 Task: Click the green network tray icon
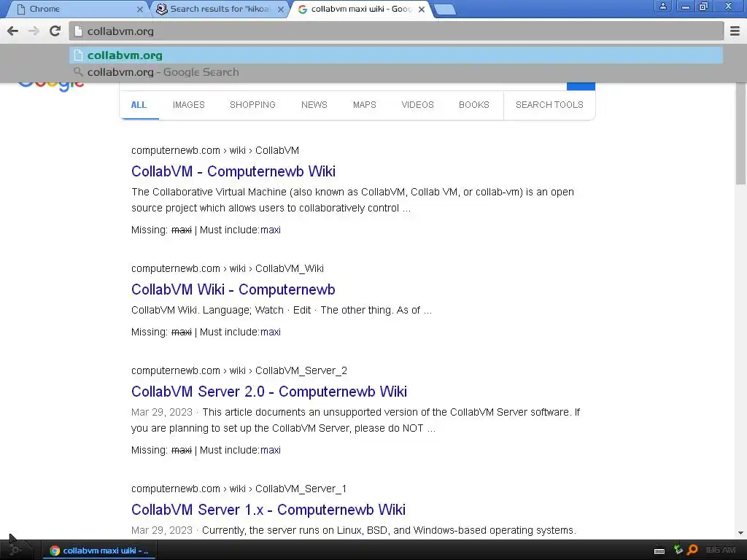click(678, 550)
